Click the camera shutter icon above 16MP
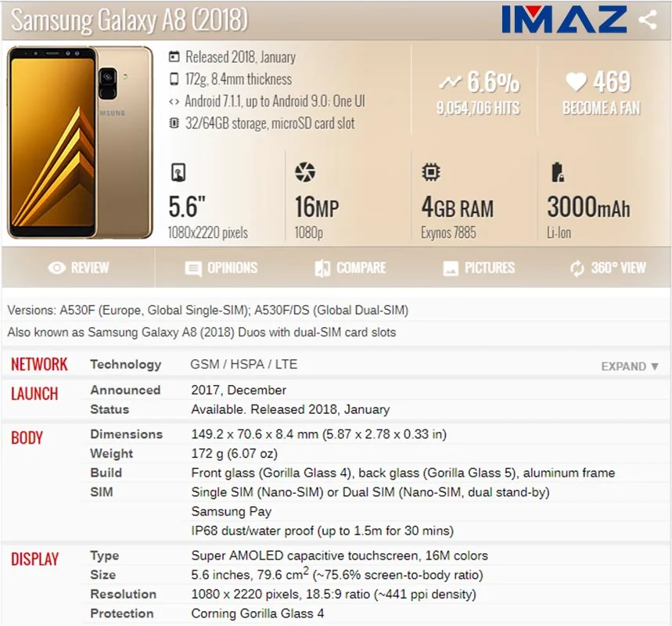 pyautogui.click(x=305, y=172)
